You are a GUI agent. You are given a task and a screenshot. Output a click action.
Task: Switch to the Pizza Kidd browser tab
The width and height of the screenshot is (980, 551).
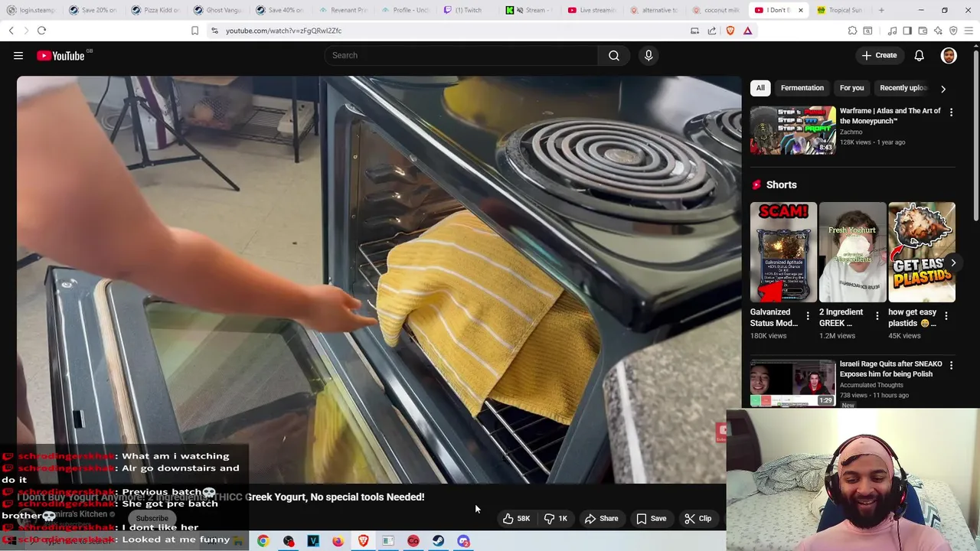tap(155, 10)
